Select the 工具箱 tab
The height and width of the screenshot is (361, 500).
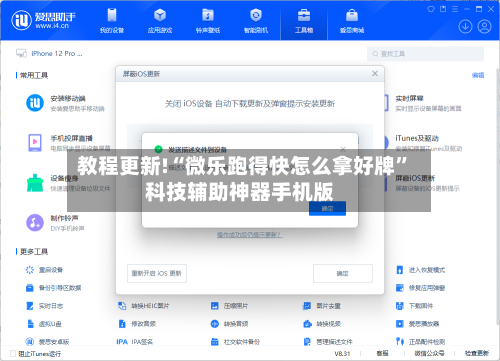304,21
